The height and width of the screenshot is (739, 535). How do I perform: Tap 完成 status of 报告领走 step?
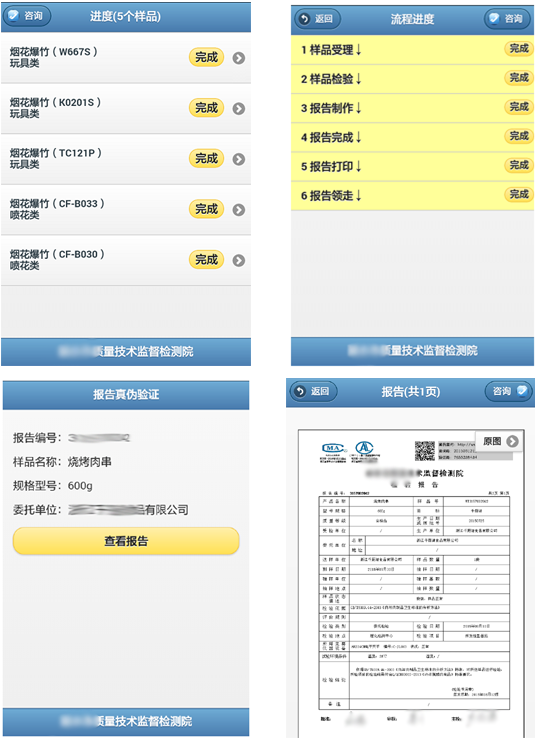click(x=519, y=195)
